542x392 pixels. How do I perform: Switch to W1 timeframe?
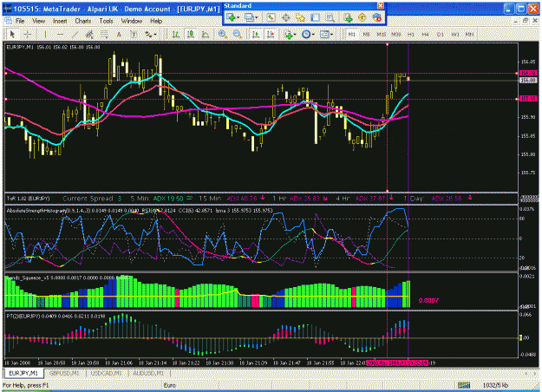(x=455, y=34)
